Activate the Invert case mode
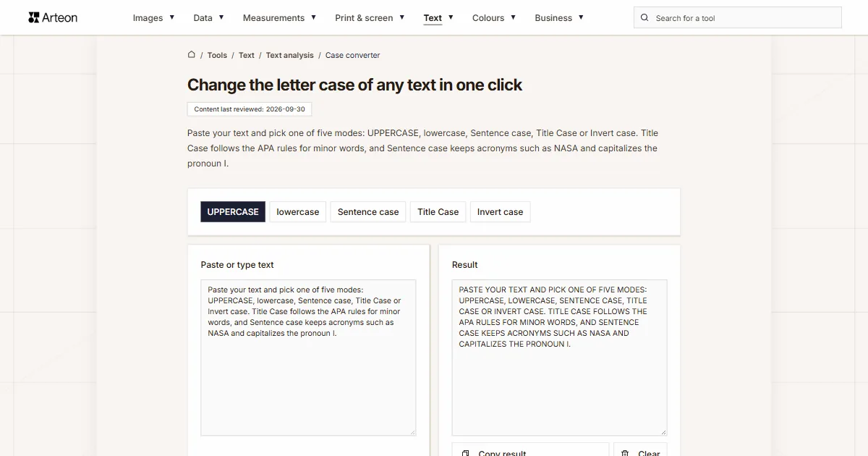Screen dimensions: 868x456 click(501, 212)
